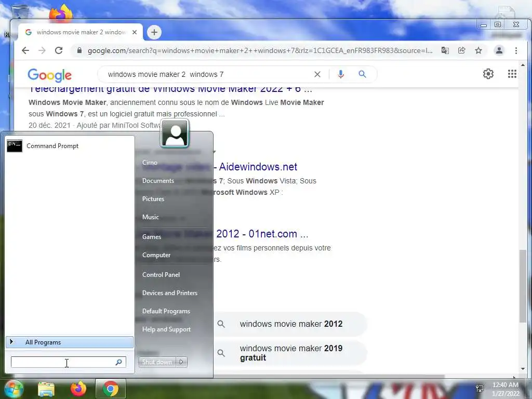Screen dimensions: 532x399
Task: Open a new Chrome tab
Action: [154, 32]
